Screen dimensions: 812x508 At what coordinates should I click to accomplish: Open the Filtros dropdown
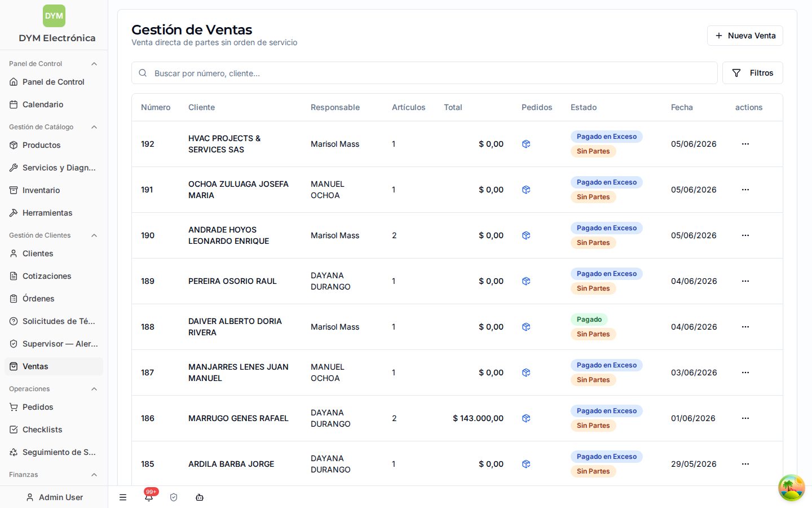(752, 73)
